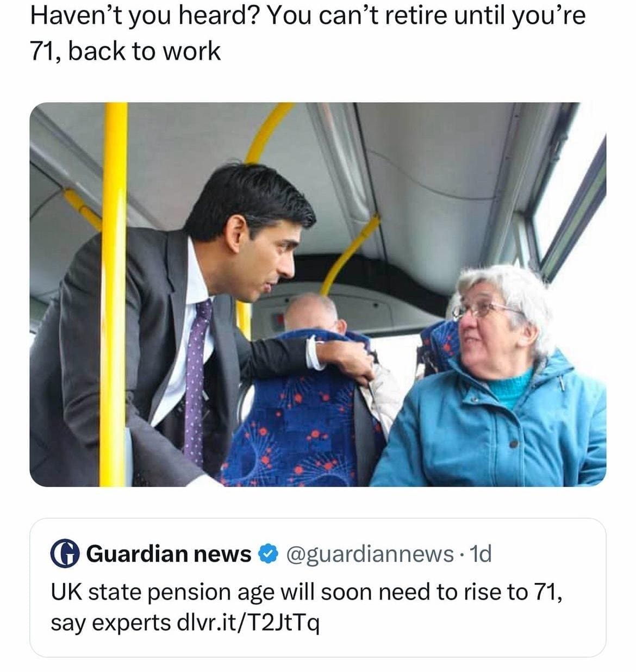This screenshot has width=636, height=672.
Task: Click the quoted tweet headline "say experts"
Action: pos(111,624)
